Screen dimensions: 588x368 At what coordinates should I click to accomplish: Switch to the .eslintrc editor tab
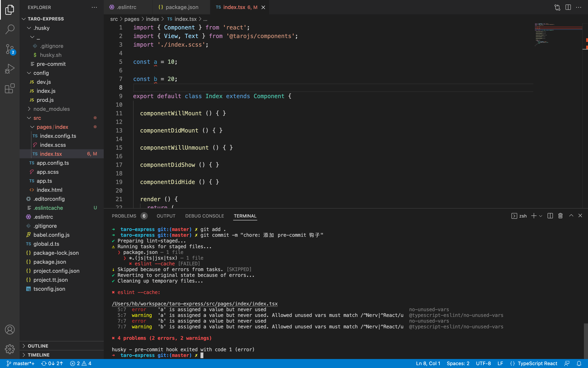coord(128,7)
